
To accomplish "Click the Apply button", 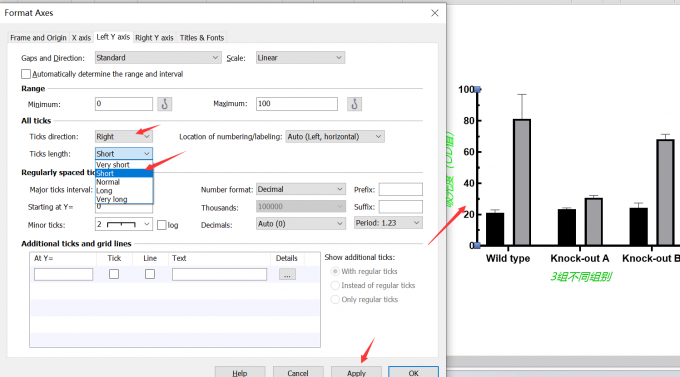I will [356, 373].
